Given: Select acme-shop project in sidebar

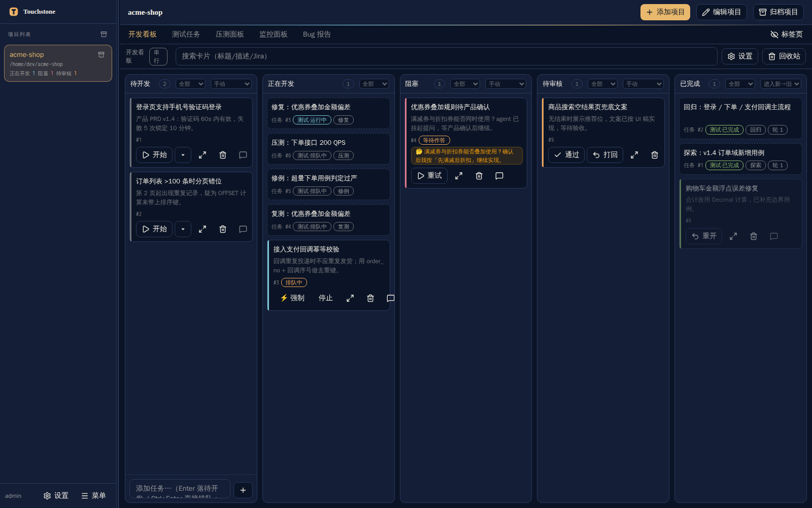Looking at the screenshot, I should (58, 63).
